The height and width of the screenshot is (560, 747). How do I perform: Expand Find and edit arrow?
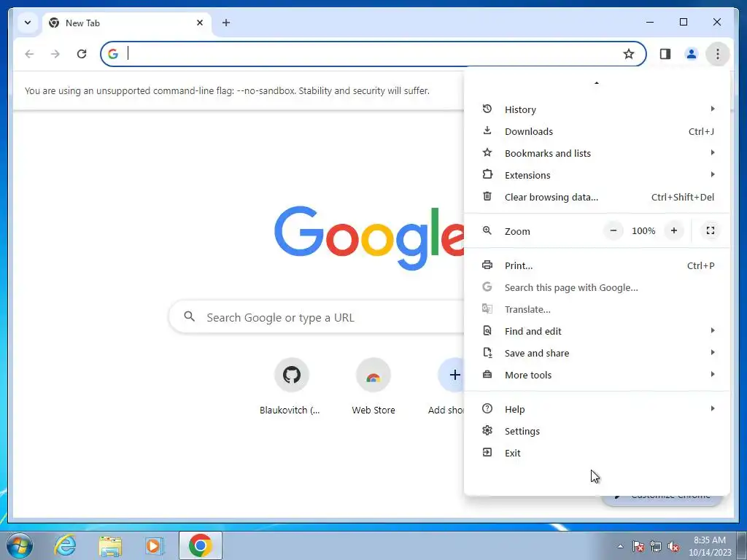(713, 330)
